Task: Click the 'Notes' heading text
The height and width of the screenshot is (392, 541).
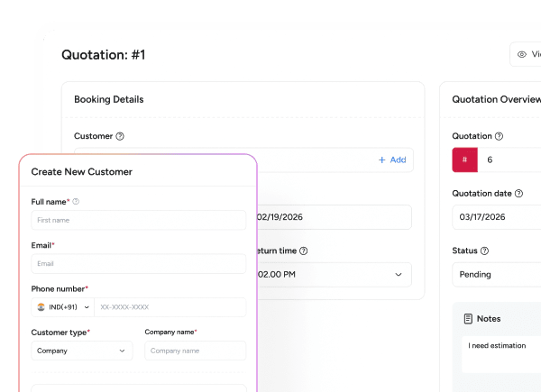Action: click(489, 319)
